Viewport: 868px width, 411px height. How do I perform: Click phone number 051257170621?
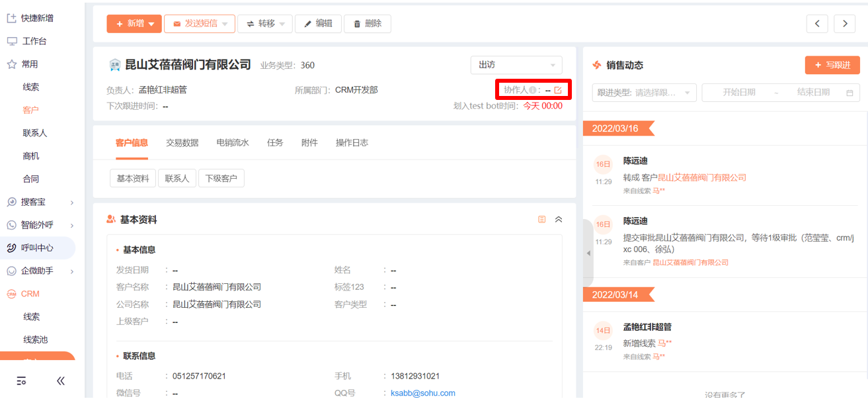[199, 376]
